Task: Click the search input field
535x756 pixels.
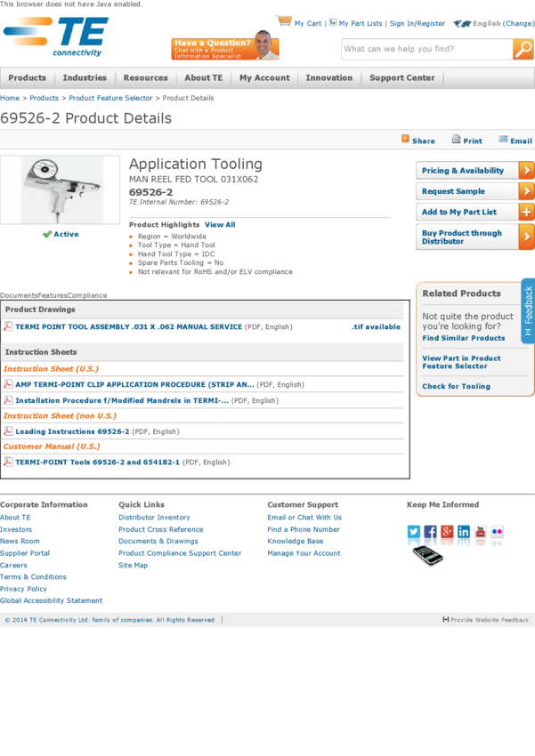Action: point(426,50)
